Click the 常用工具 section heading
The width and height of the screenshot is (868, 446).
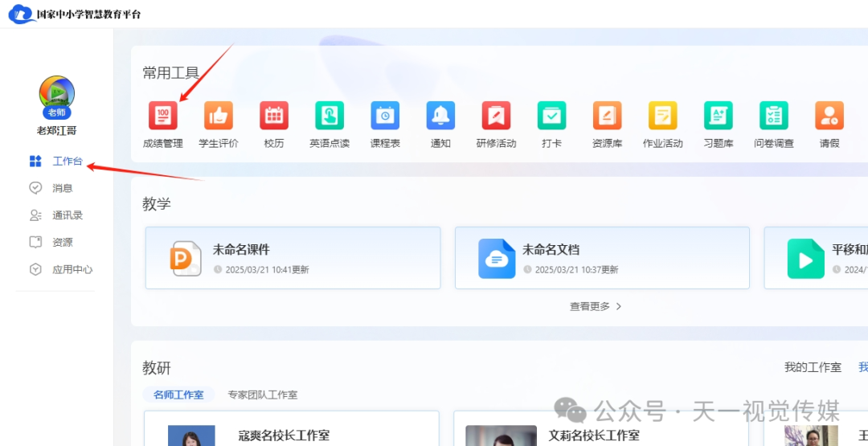pos(170,72)
